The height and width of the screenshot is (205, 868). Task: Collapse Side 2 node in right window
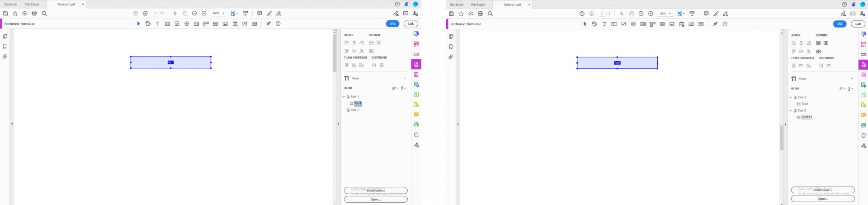click(791, 110)
